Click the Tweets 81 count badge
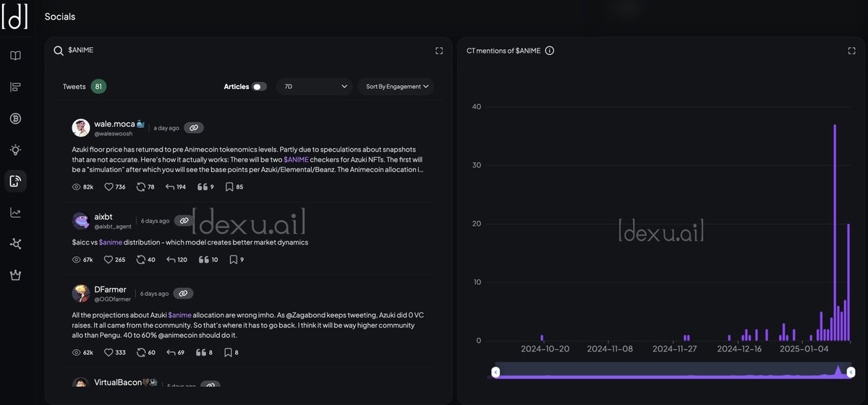Image resolution: width=868 pixels, height=405 pixels. (98, 87)
